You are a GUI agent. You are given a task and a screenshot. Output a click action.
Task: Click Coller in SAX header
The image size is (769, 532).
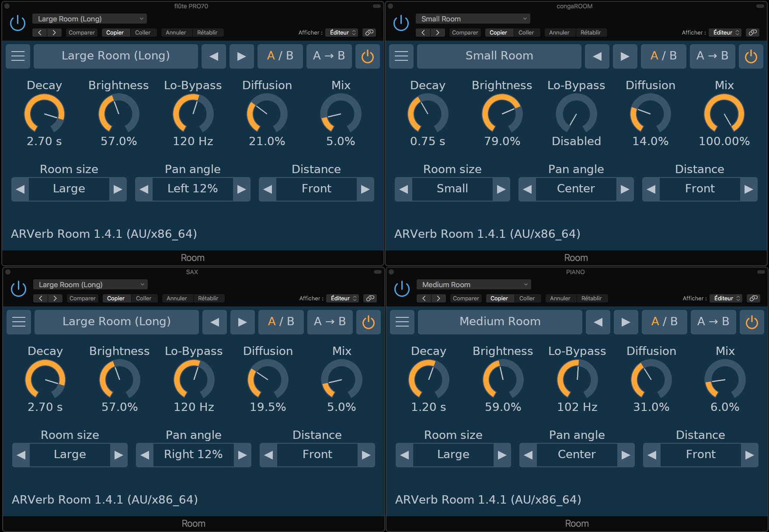(143, 298)
